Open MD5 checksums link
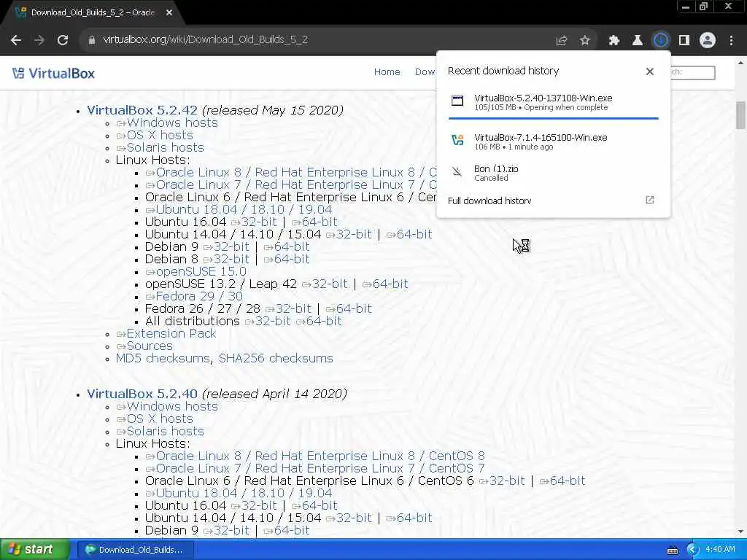747x560 pixels. point(163,359)
